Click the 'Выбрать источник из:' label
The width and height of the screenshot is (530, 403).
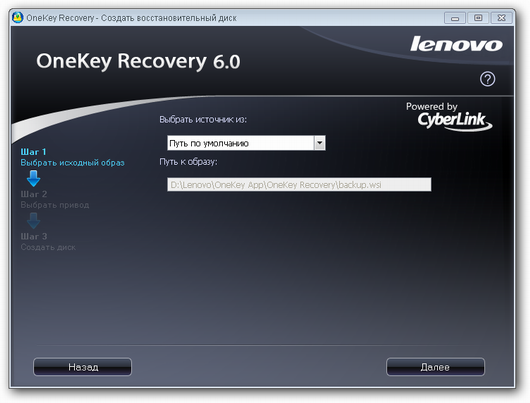pyautogui.click(x=203, y=120)
